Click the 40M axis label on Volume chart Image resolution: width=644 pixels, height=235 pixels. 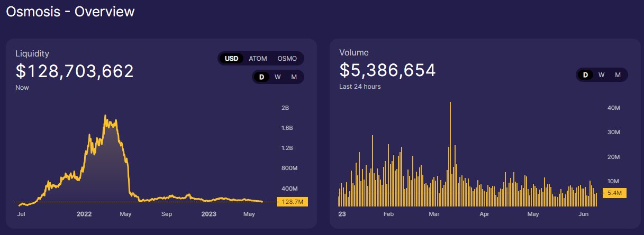[x=613, y=108]
